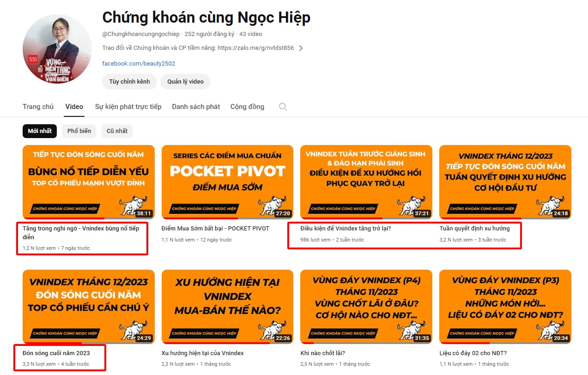The height and width of the screenshot is (375, 588).
Task: Go to the Danh sách phát tab
Action: 196,107
